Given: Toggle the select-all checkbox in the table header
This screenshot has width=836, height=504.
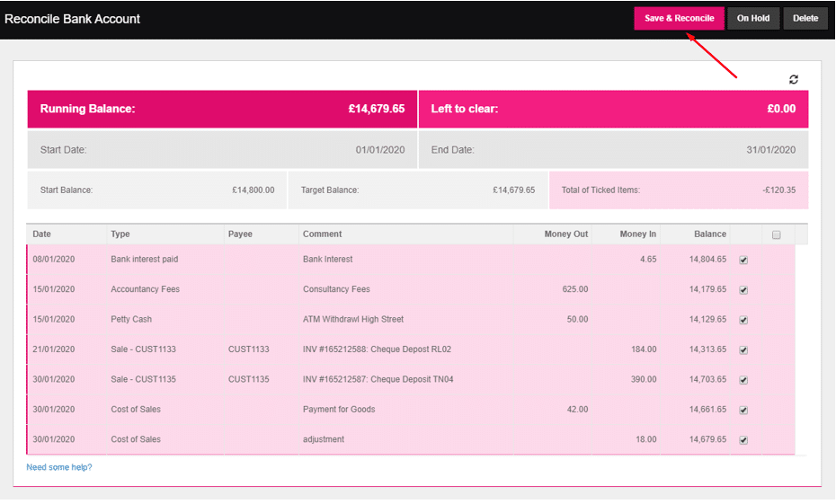Looking at the screenshot, I should [x=777, y=235].
